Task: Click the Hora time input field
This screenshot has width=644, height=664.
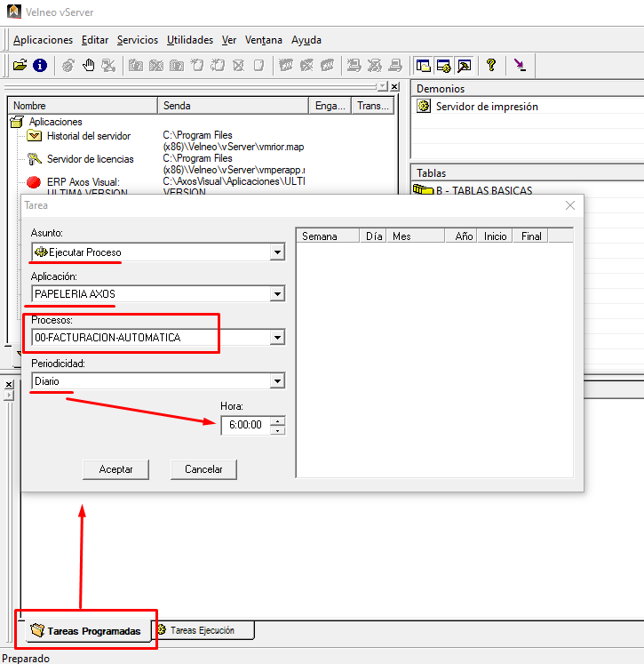Action: pyautogui.click(x=245, y=425)
